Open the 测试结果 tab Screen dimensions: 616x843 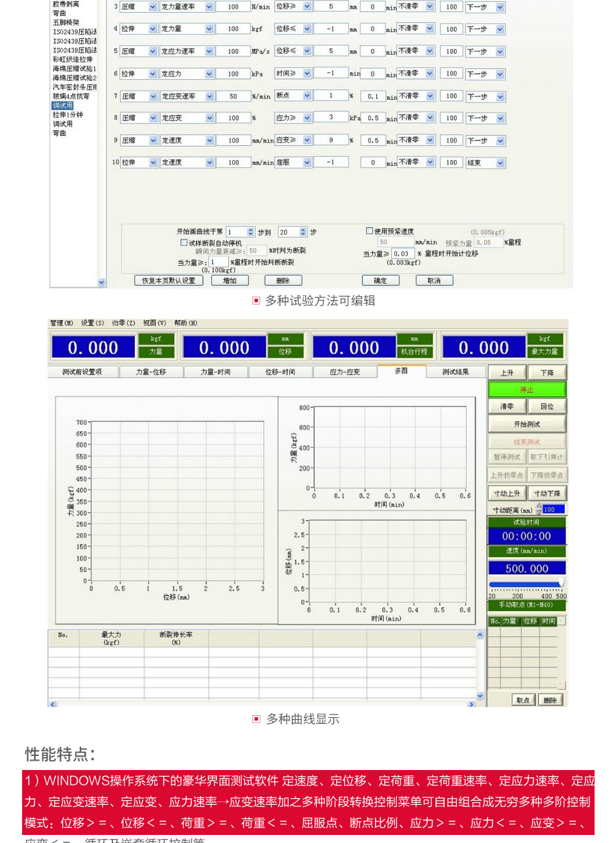pos(455,372)
